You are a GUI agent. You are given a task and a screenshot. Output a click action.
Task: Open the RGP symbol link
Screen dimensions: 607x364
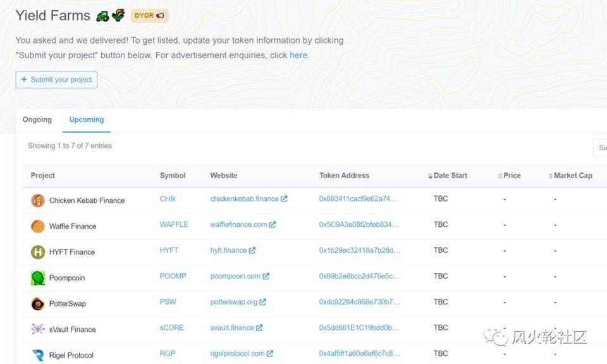point(168,354)
